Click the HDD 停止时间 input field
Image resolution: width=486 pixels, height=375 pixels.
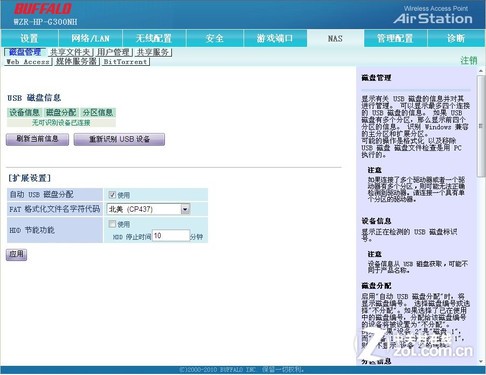click(171, 236)
